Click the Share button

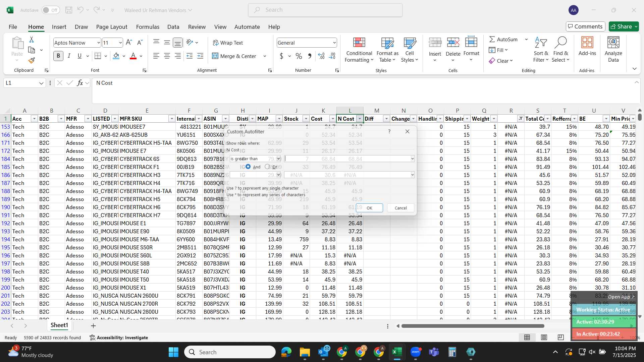pyautogui.click(x=624, y=26)
